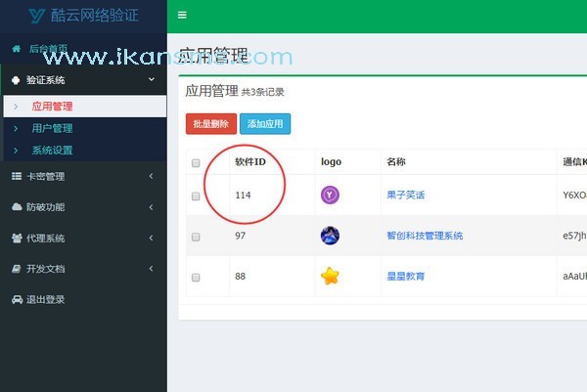The image size is (587, 392).
Task: Tick the select-all checkbox in the table header
Action: tap(196, 163)
